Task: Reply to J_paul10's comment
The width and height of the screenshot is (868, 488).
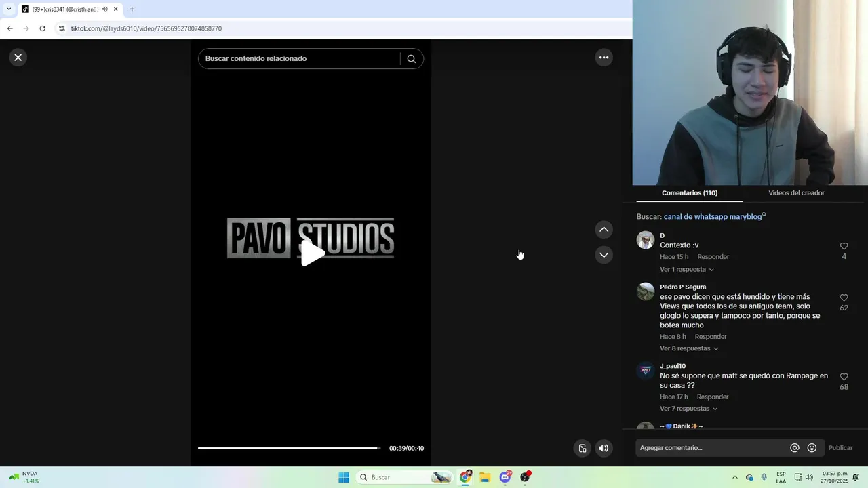Action: tap(713, 397)
